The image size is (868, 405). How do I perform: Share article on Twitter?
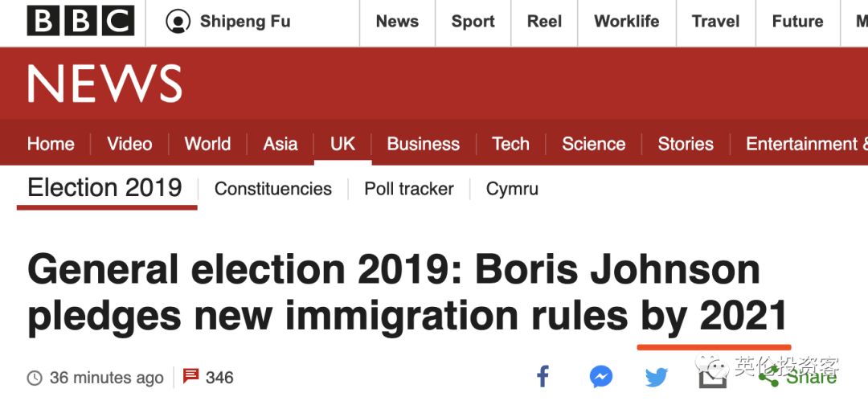(656, 376)
